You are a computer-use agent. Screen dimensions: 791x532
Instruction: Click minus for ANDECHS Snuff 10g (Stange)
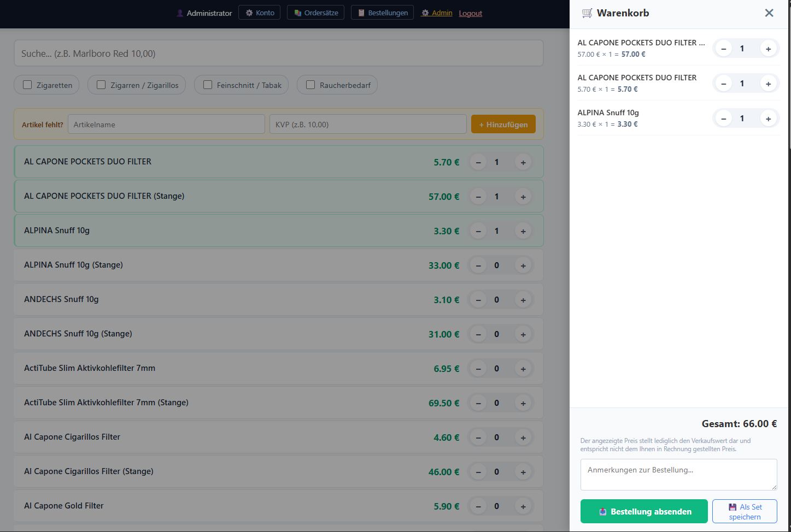pyautogui.click(x=478, y=334)
